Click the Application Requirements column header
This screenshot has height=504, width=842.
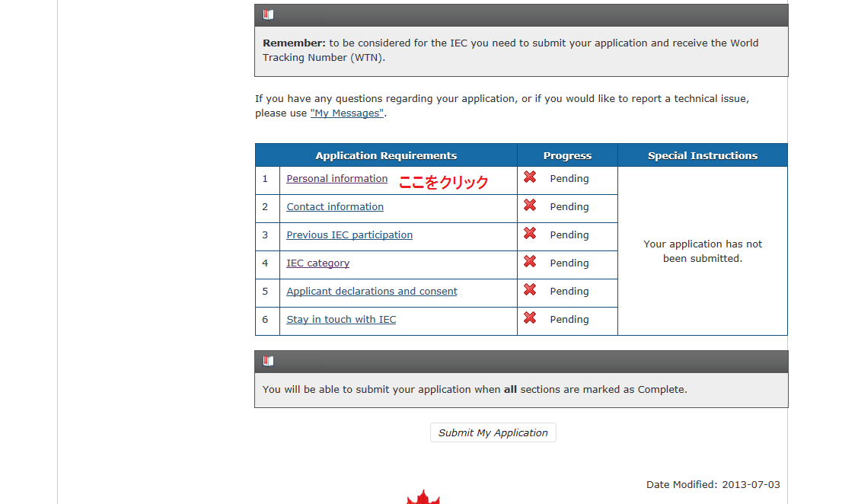[386, 155]
